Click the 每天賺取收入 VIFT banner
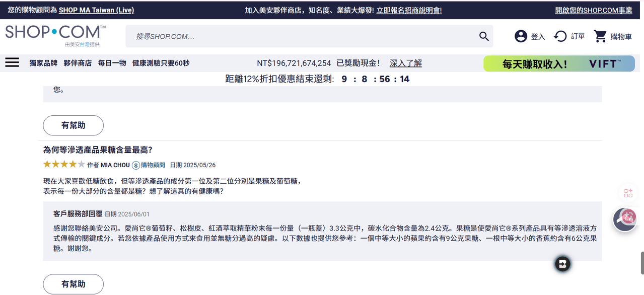Image resolution: width=644 pixels, height=295 pixels. (559, 63)
